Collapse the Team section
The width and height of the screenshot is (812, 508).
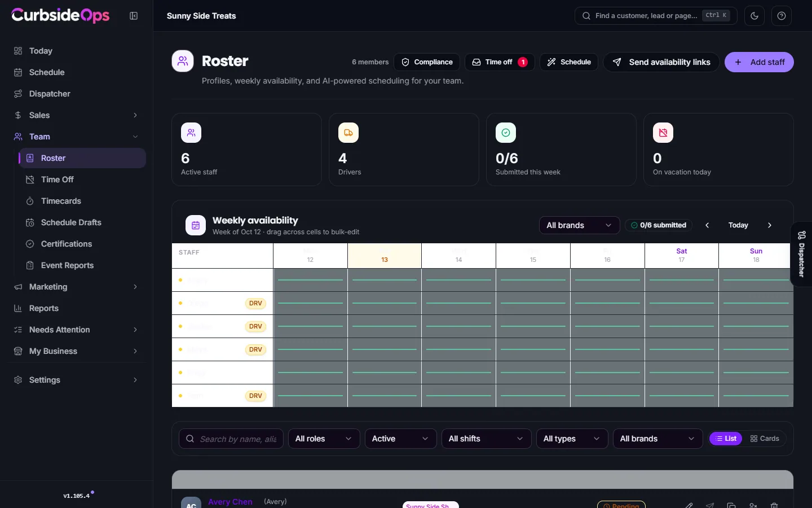click(77, 137)
